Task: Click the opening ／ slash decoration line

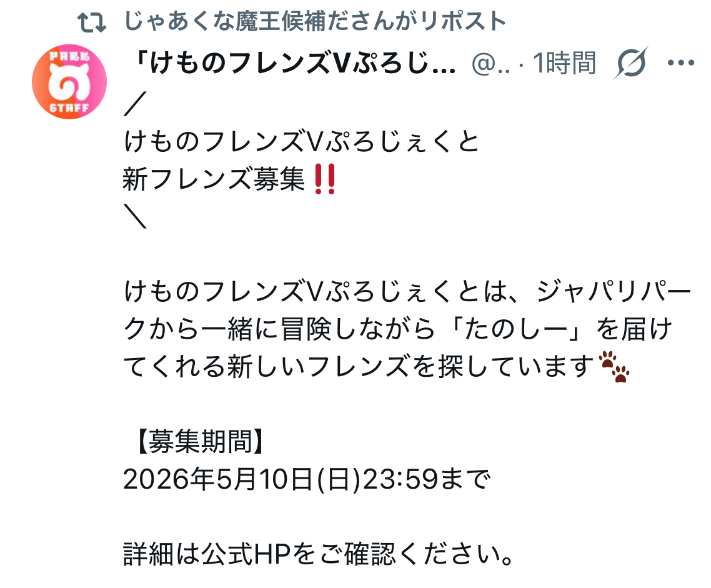Action: tap(135, 103)
